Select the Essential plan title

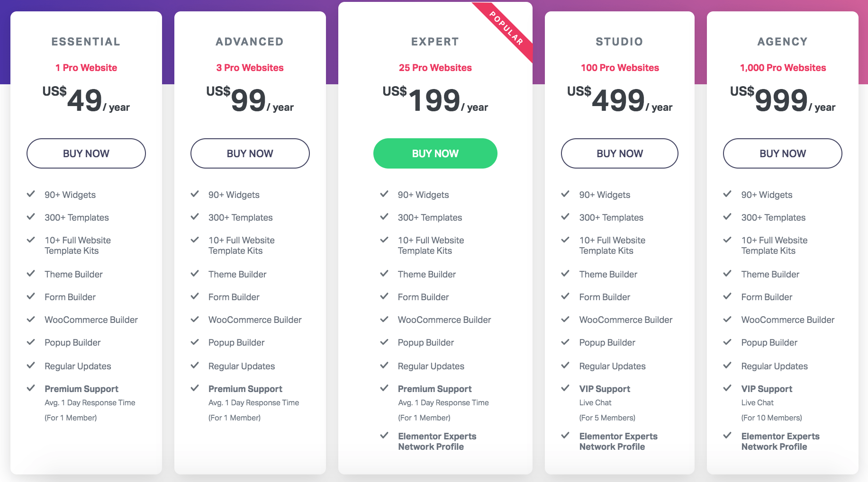pos(86,42)
